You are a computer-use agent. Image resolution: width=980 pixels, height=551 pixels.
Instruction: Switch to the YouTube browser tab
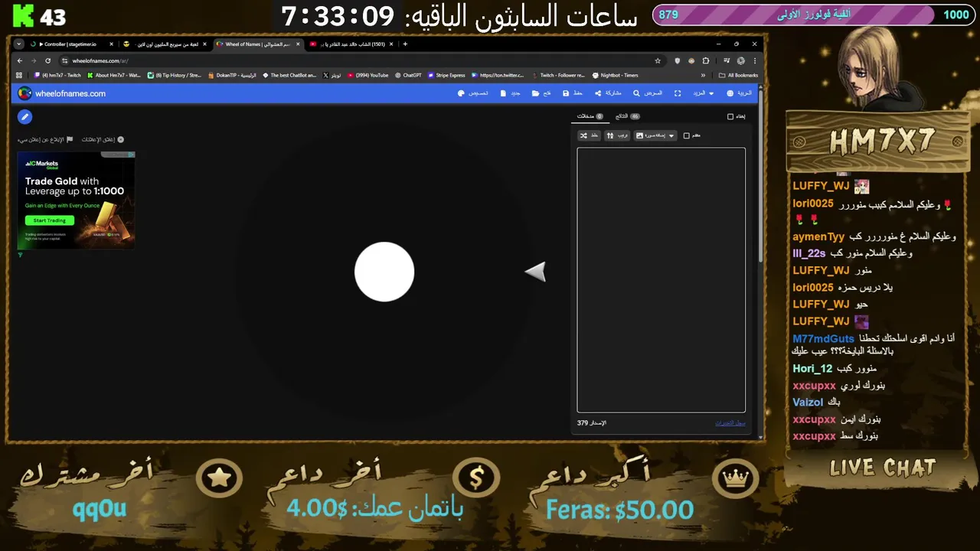click(x=352, y=44)
